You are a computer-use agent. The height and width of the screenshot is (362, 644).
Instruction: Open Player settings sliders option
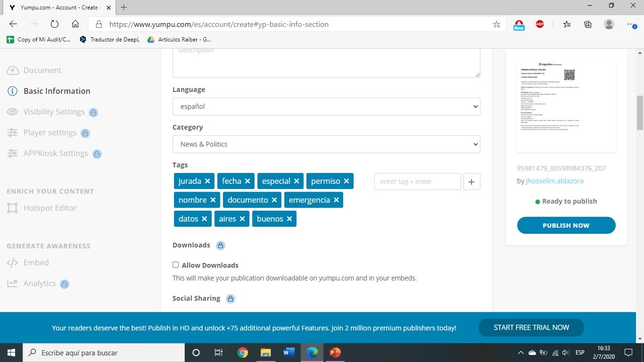[50, 133]
